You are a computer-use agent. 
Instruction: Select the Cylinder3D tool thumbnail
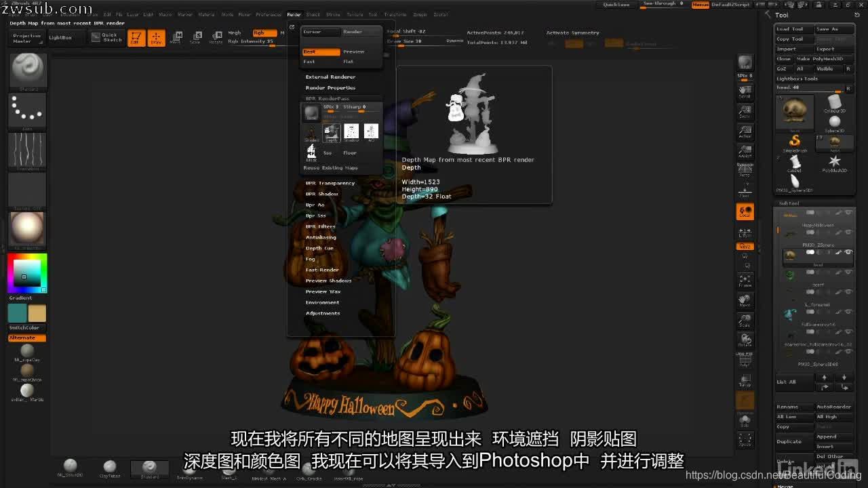pyautogui.click(x=834, y=104)
